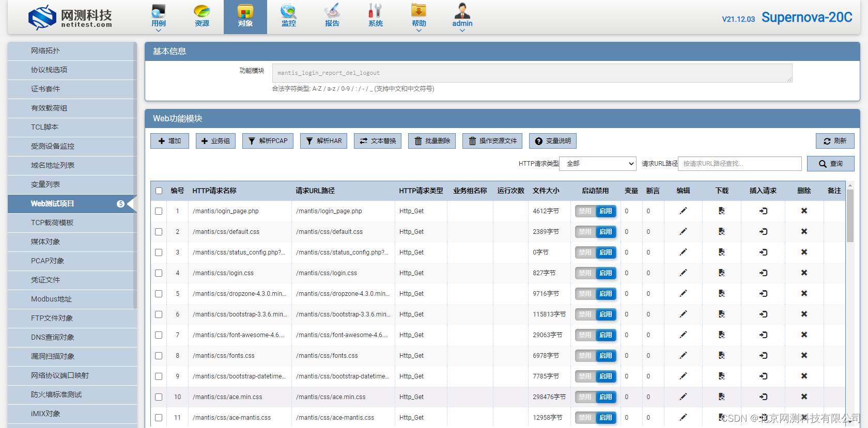Toggle 禁用/启用 switch for row 7 font-awesome
The height and width of the screenshot is (428, 868).
pos(595,335)
